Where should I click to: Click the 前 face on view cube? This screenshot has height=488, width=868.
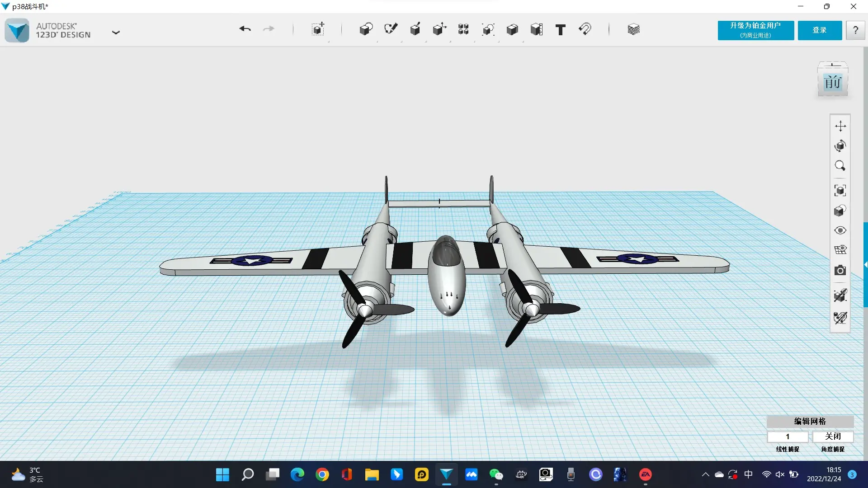[833, 83]
